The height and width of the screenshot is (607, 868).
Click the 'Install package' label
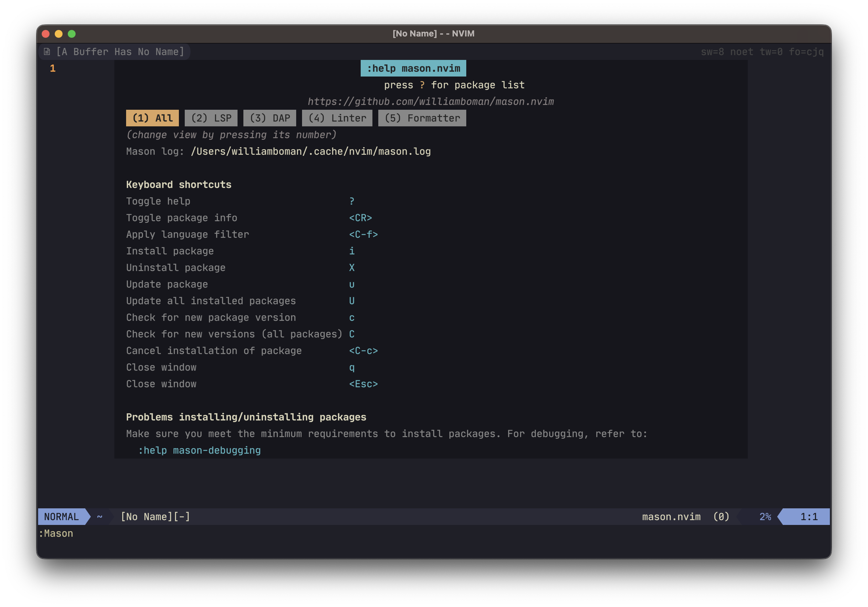170,251
